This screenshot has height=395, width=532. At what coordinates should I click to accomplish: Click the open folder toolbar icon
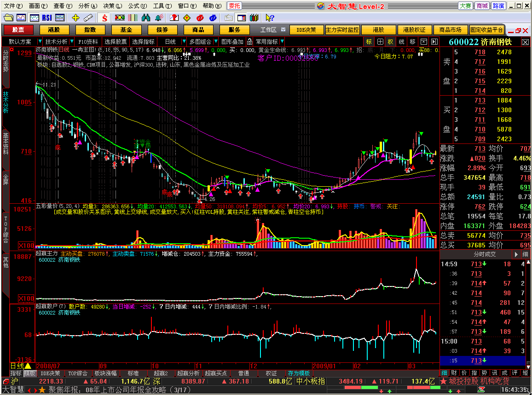[x=8, y=17]
